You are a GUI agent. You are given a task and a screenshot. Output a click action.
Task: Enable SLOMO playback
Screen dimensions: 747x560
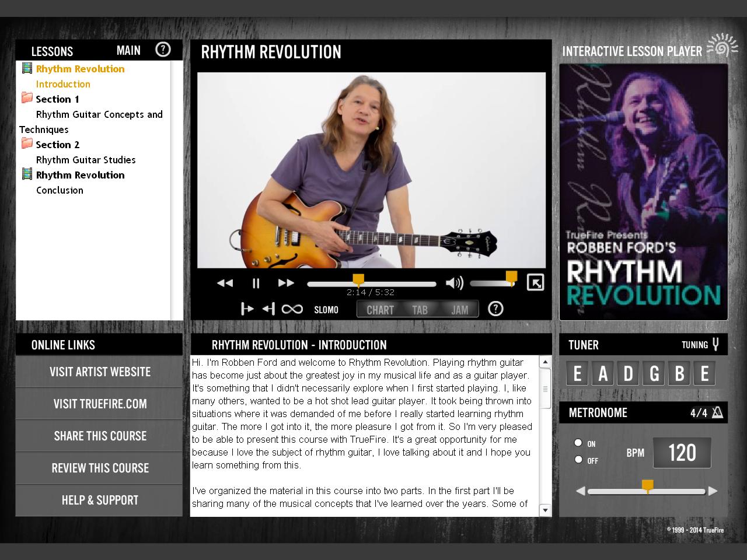(326, 310)
